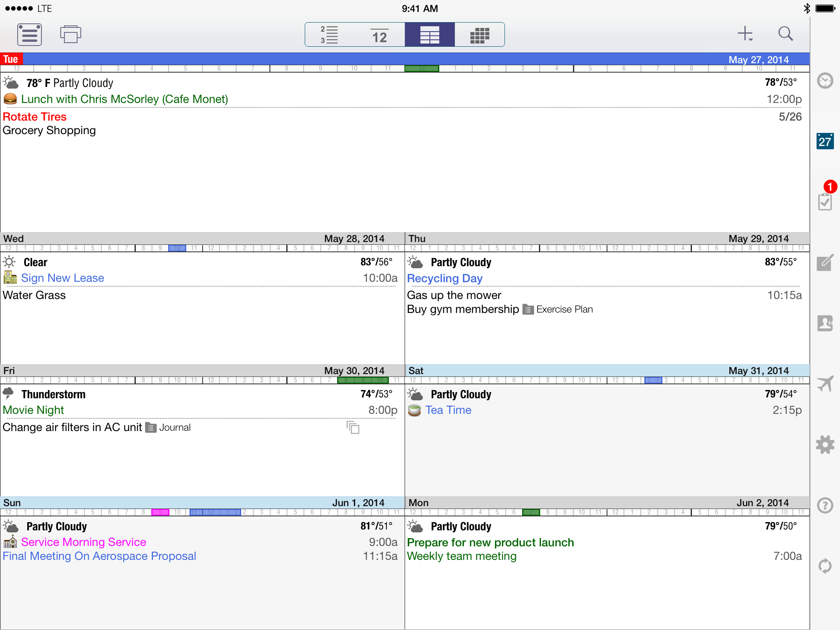Tap the airplane travel icon

tap(825, 384)
